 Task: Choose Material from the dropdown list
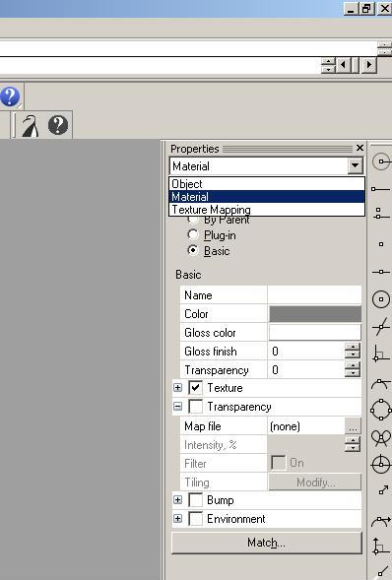pos(267,197)
